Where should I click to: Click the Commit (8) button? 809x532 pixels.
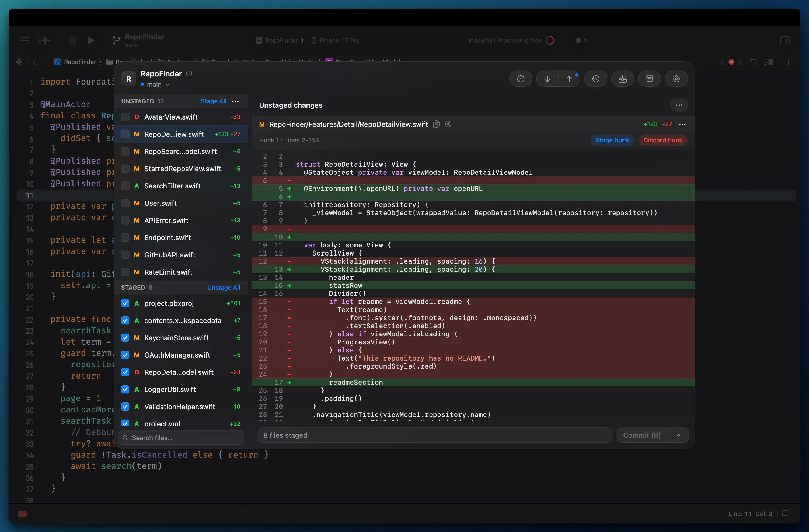[x=642, y=435]
